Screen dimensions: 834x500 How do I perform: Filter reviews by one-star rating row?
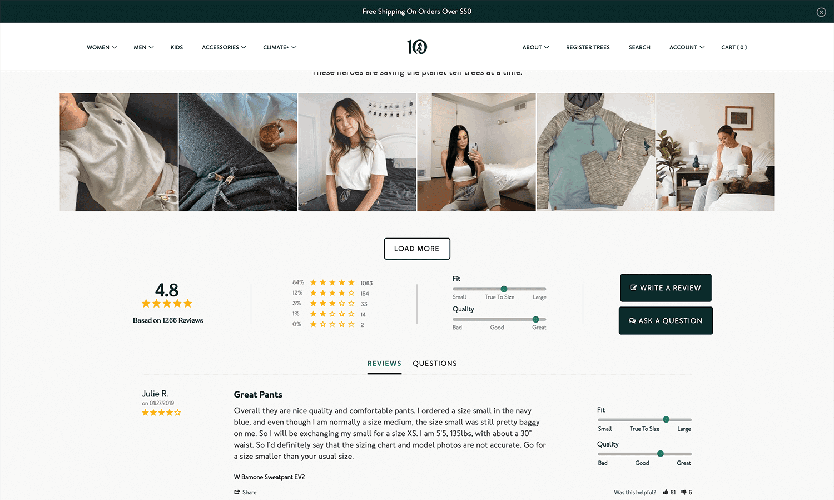click(329, 324)
